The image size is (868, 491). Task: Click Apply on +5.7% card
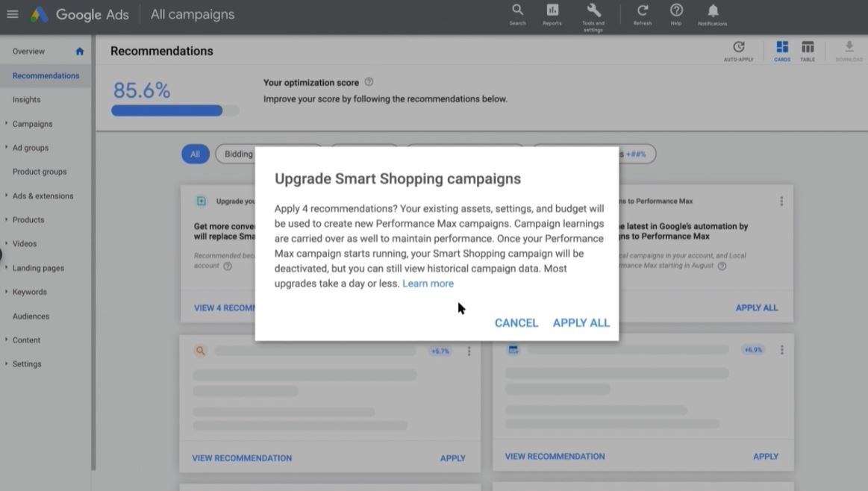tap(452, 458)
